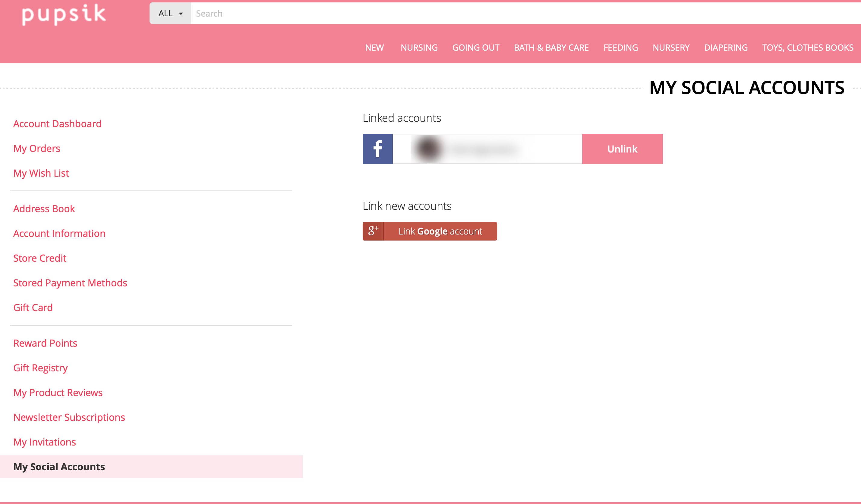Unlink the Facebook account
This screenshot has width=861, height=504.
pyautogui.click(x=622, y=149)
